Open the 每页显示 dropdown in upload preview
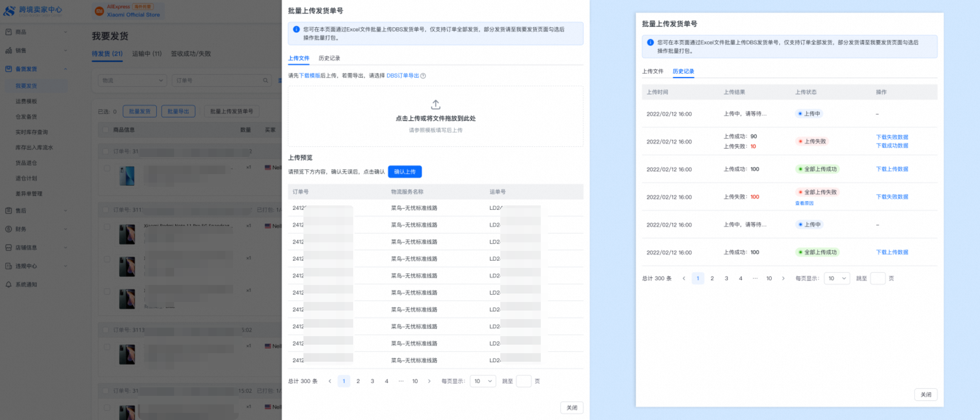The width and height of the screenshot is (980, 420). tap(483, 381)
